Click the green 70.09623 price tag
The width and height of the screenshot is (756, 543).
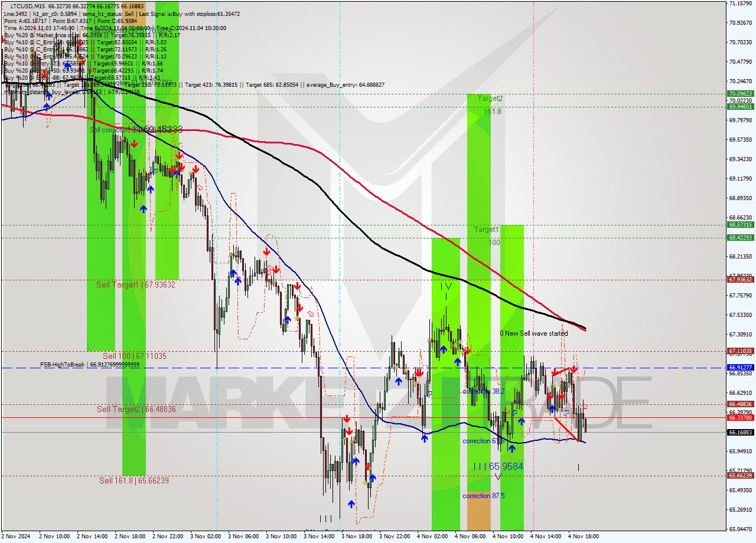pos(740,93)
